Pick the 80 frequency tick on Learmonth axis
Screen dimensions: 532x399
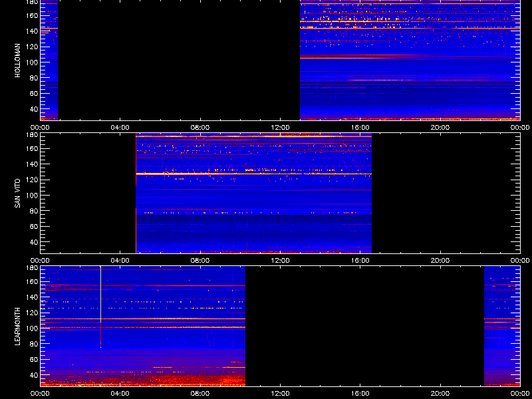point(34,344)
